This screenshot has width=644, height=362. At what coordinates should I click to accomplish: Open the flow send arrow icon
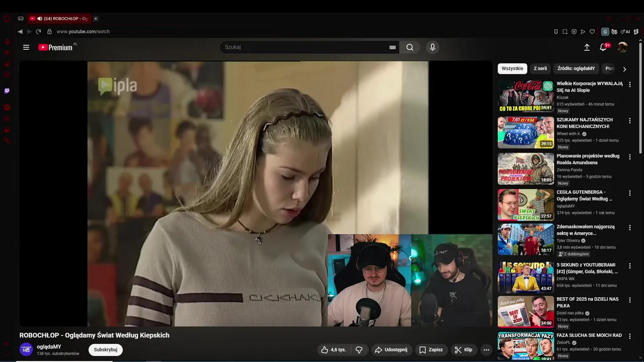pyautogui.click(x=583, y=32)
